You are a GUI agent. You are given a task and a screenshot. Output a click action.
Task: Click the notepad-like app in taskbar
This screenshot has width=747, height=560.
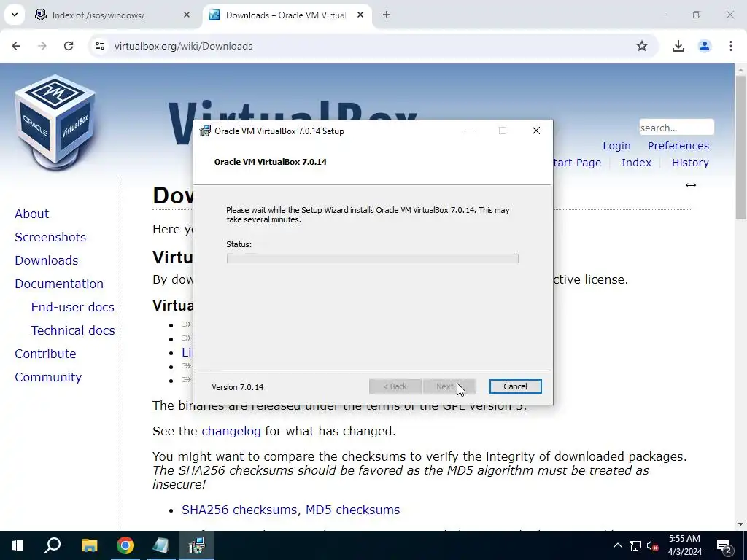click(160, 545)
